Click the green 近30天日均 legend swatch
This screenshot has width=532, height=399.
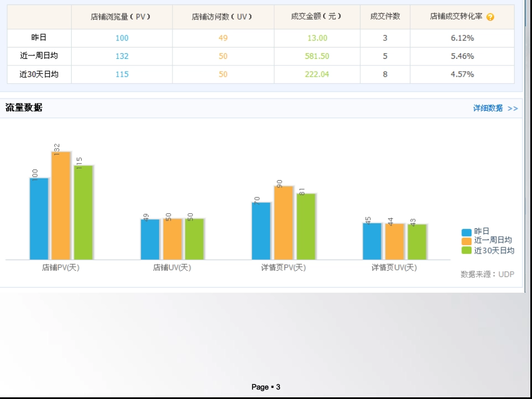(466, 250)
